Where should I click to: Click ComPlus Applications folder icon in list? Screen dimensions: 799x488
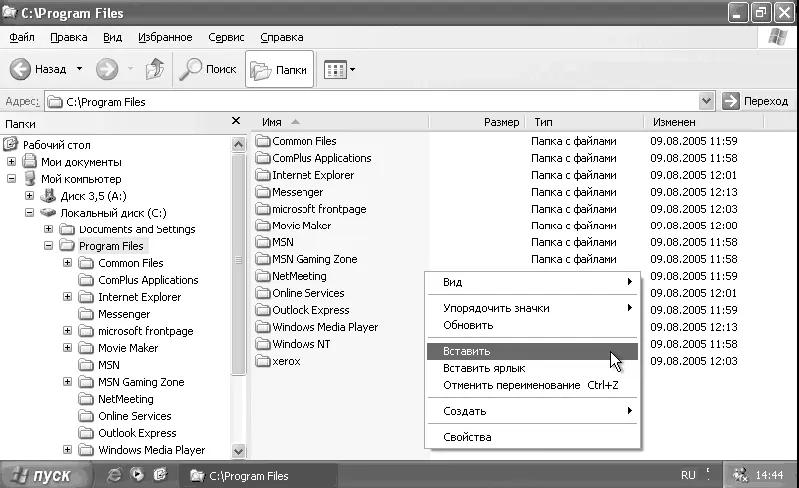[263, 158]
